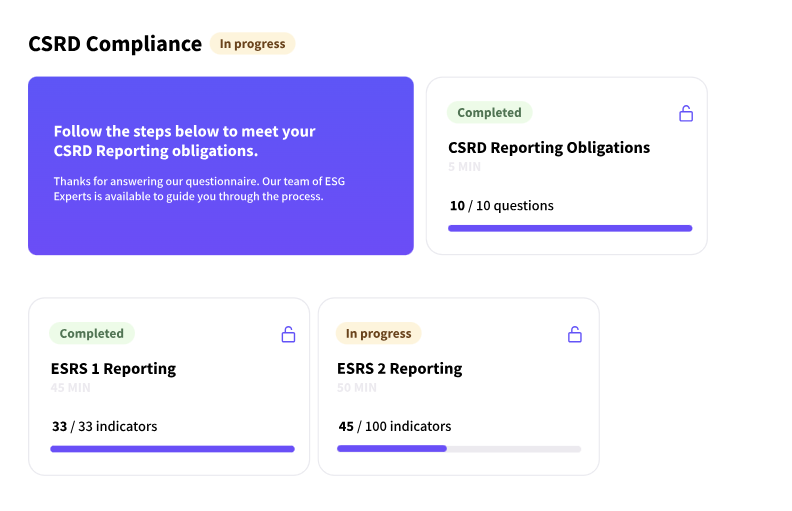Click the '33 / 33 indicators' text
The image size is (792, 511).
(x=105, y=427)
